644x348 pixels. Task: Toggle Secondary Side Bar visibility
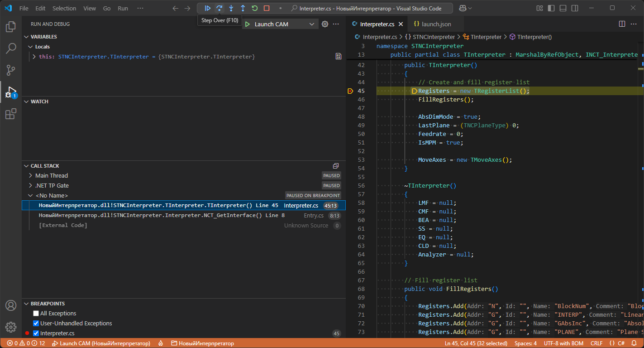pyautogui.click(x=575, y=8)
